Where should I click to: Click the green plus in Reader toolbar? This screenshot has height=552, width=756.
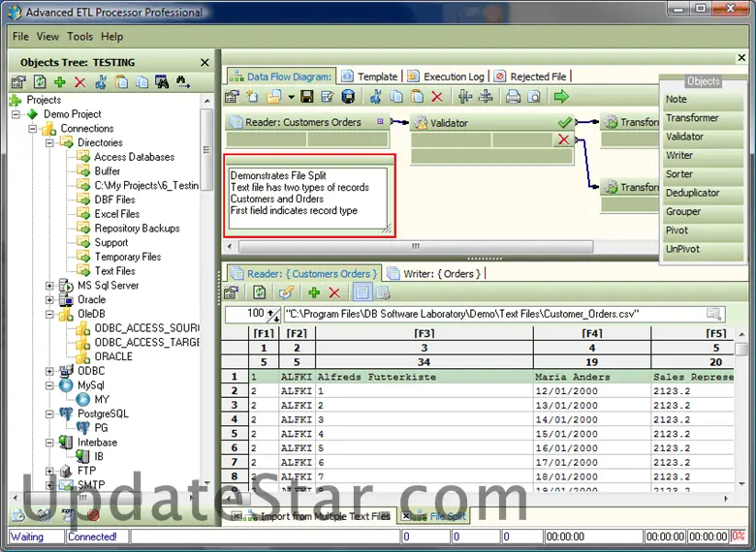pos(314,291)
